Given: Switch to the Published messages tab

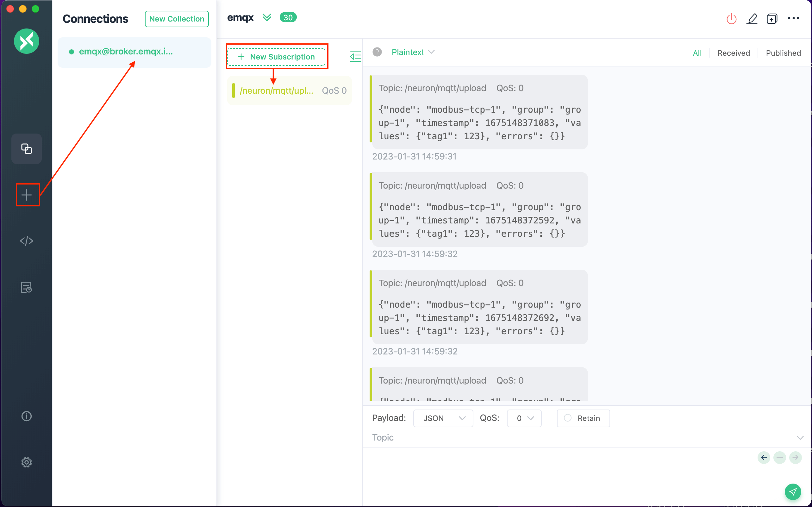Looking at the screenshot, I should (783, 53).
